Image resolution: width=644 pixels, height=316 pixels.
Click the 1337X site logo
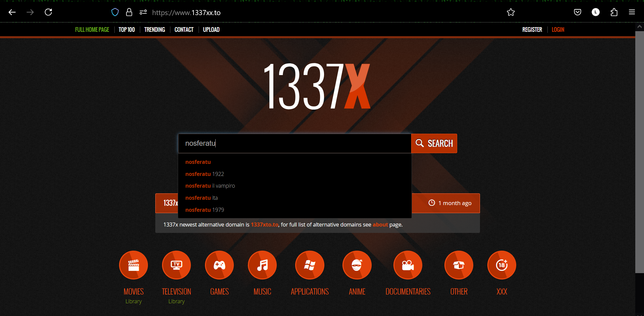tap(317, 86)
